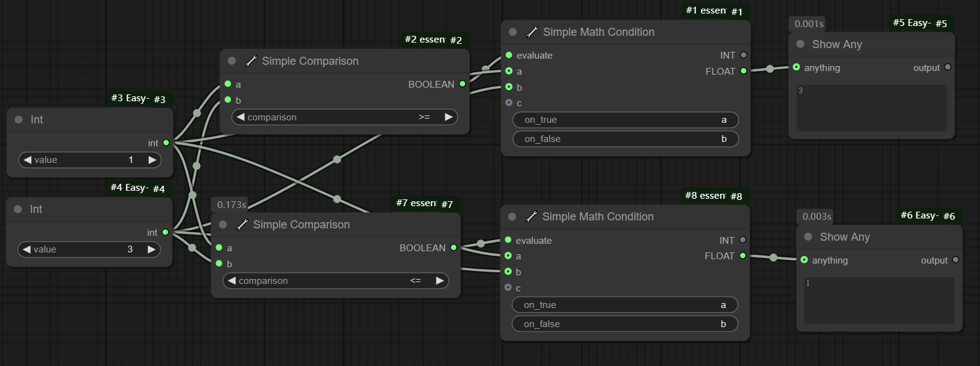Advance the >= comparison with right arrow
Viewport: 980px width, 366px height.
click(449, 117)
